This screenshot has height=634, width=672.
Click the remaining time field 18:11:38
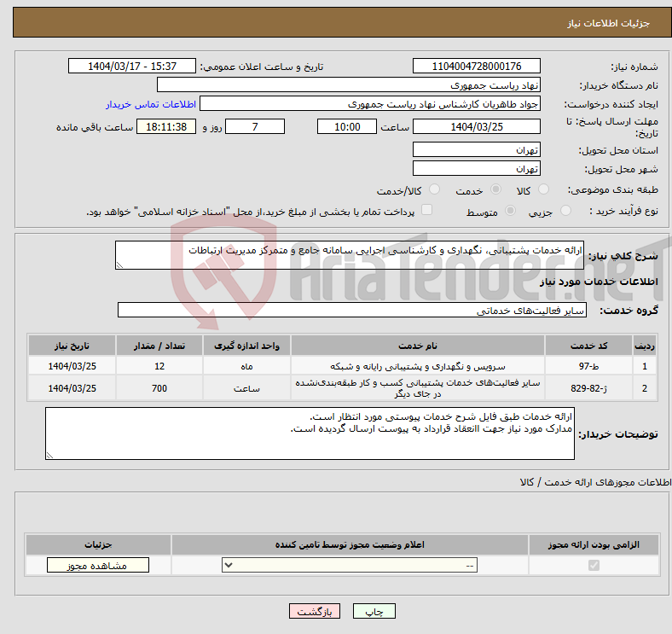[166, 126]
